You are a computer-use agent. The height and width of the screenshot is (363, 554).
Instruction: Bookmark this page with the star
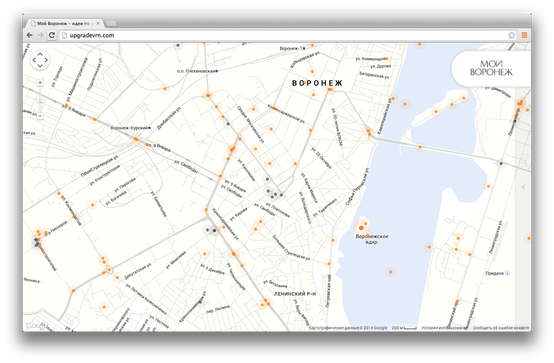pyautogui.click(x=511, y=35)
